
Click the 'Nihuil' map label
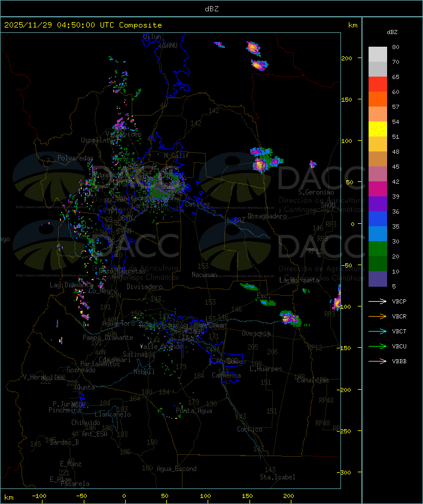[144, 372]
